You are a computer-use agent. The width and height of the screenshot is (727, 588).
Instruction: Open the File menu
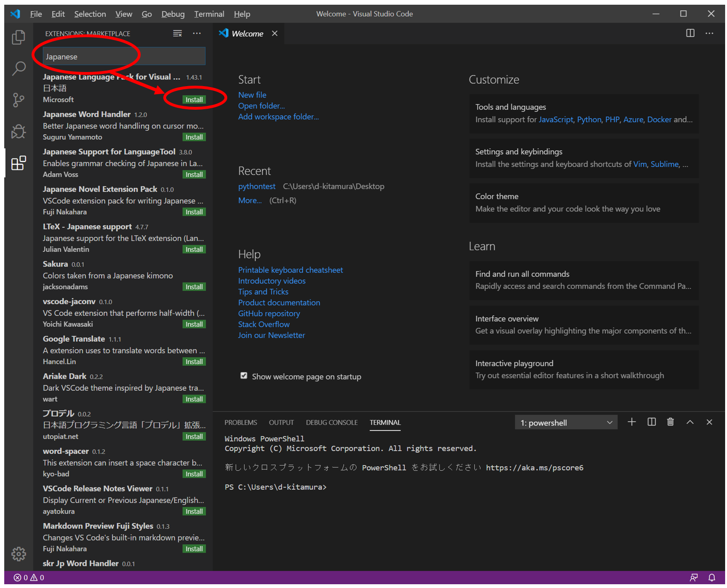[36, 14]
